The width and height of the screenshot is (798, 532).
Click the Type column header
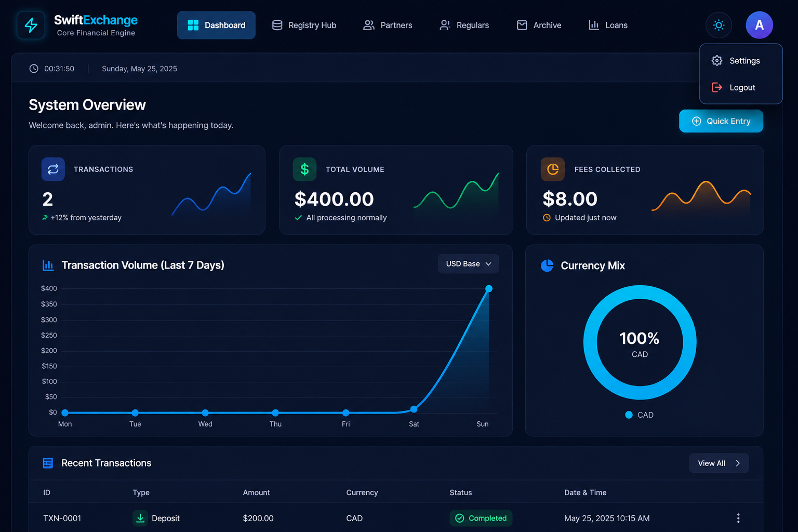coord(141,493)
